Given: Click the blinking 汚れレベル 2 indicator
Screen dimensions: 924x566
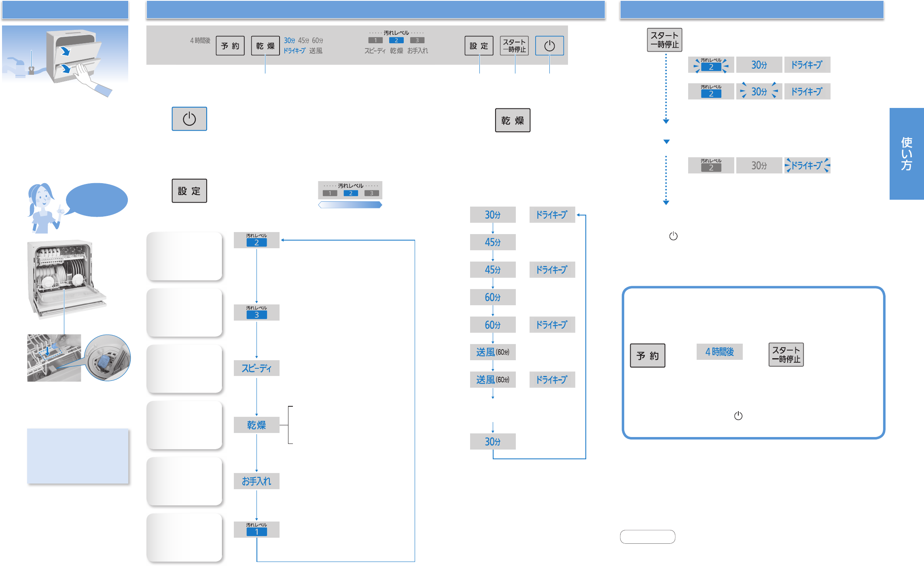Looking at the screenshot, I should point(711,65).
